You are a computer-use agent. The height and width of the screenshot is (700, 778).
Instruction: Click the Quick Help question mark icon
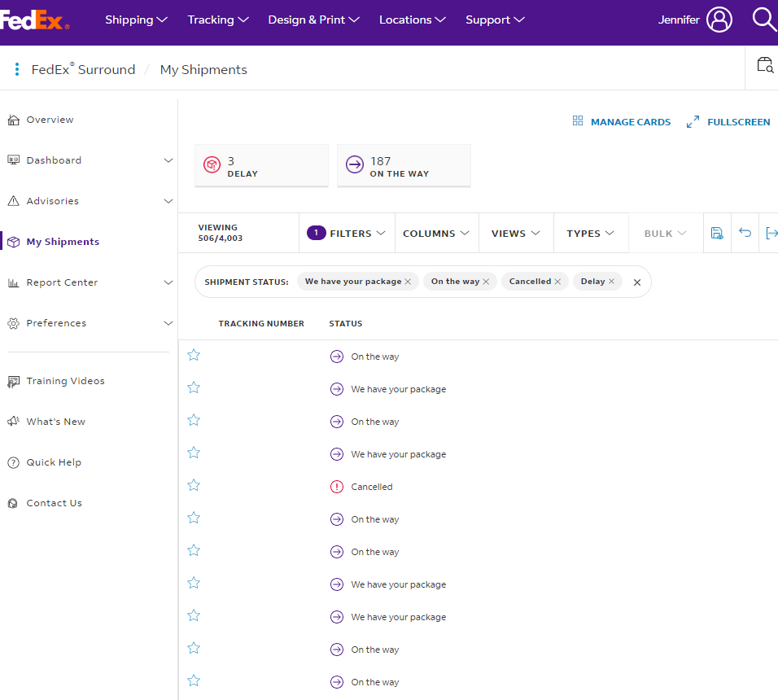tap(13, 462)
